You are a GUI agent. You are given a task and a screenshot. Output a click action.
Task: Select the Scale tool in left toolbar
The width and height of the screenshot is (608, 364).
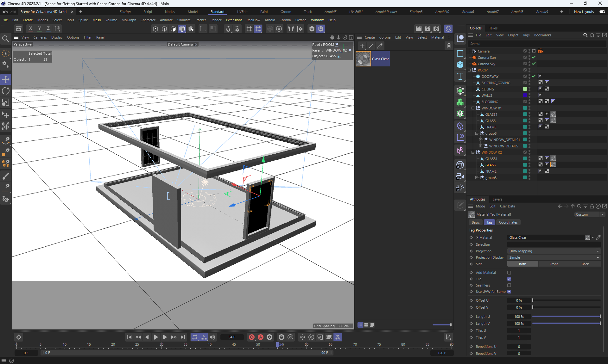pyautogui.click(x=6, y=102)
